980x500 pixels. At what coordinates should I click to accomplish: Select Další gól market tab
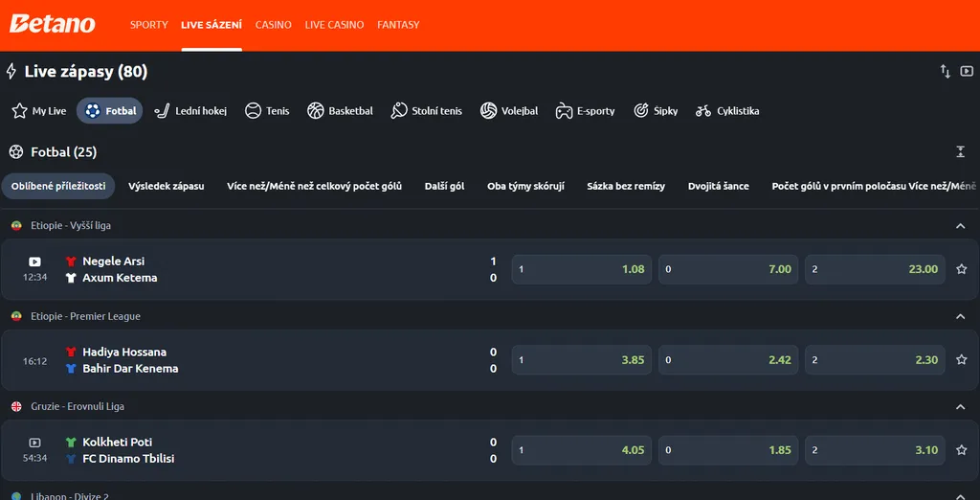[444, 186]
